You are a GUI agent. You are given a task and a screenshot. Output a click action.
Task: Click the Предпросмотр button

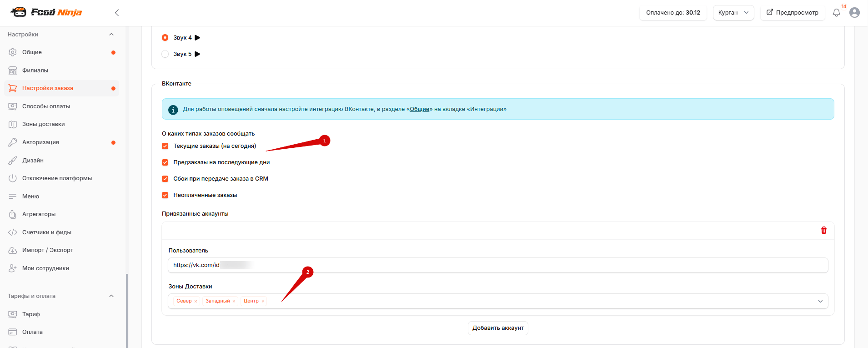pyautogui.click(x=793, y=13)
